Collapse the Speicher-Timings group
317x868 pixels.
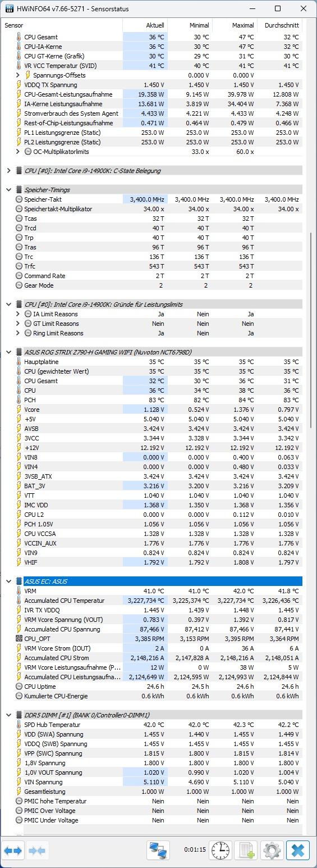point(9,190)
